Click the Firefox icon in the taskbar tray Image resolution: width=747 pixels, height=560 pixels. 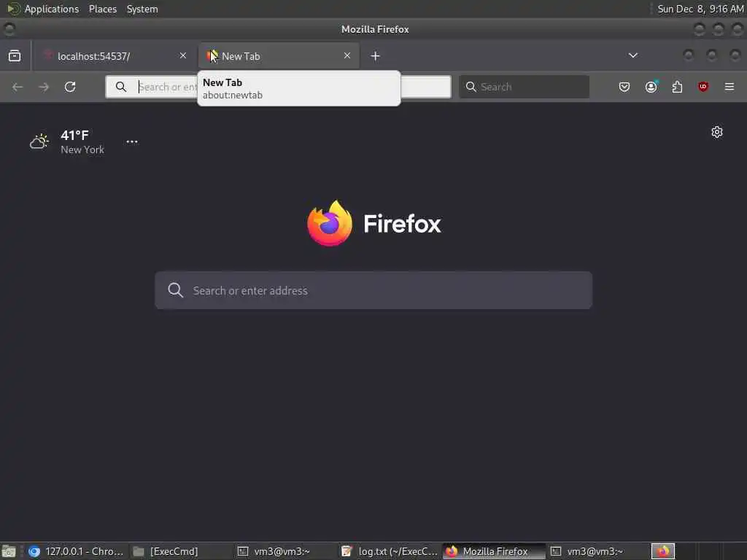click(663, 551)
